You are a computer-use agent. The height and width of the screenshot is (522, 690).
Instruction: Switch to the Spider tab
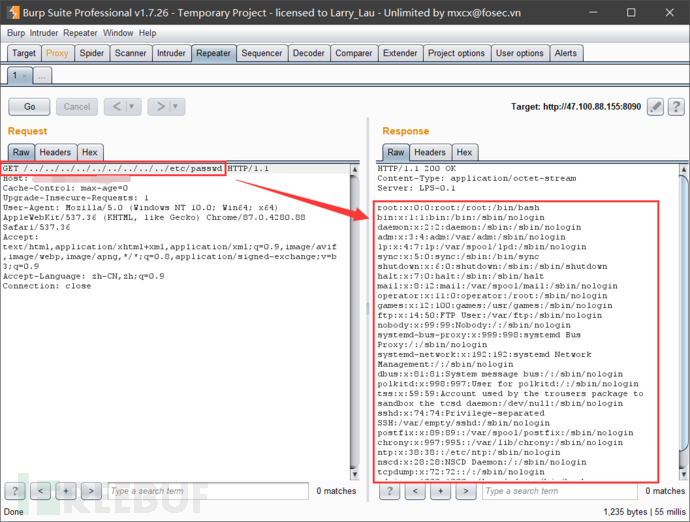point(92,53)
